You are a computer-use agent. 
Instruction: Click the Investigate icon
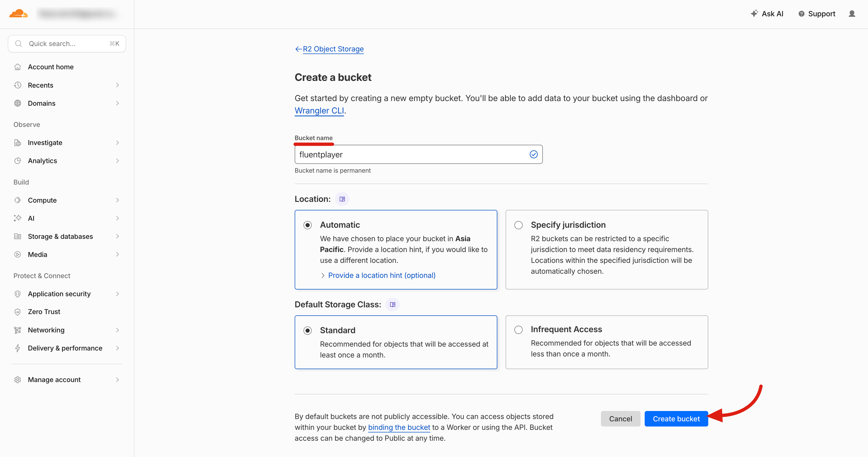18,143
